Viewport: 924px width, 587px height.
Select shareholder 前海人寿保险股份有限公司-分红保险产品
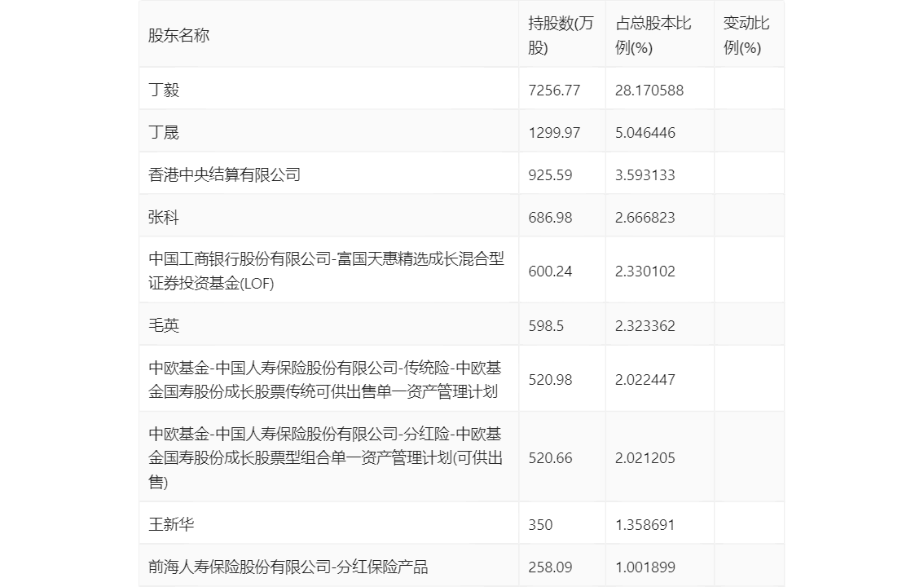tap(288, 567)
